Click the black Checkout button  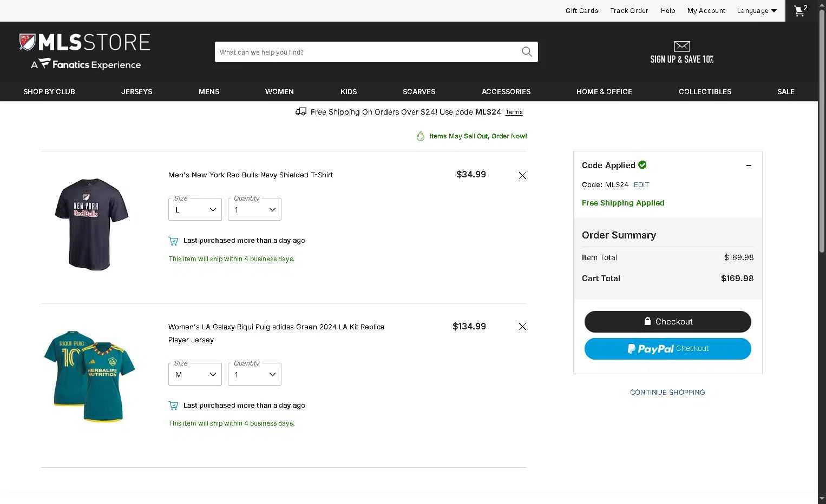coord(668,322)
